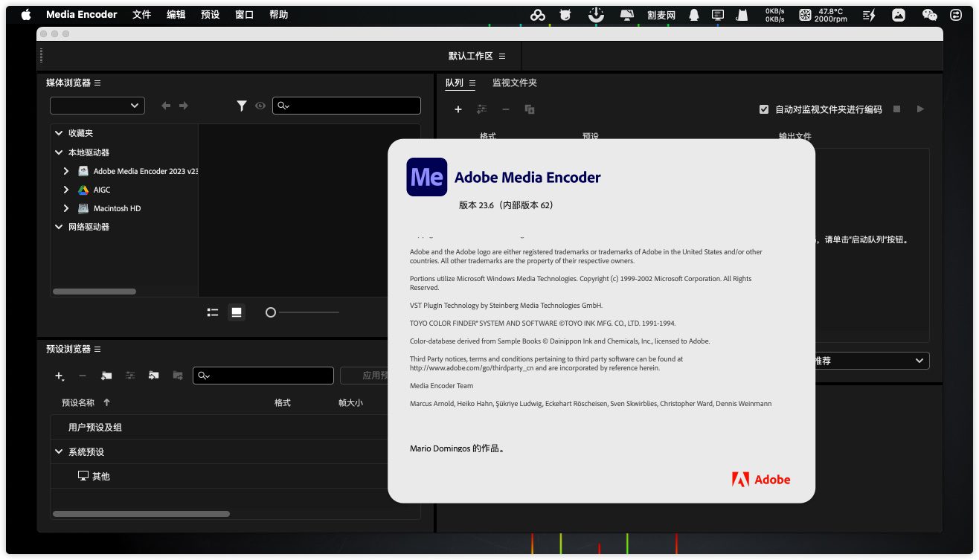Switch media browser to thumbnail view
Image resolution: width=979 pixels, height=560 pixels.
point(237,312)
